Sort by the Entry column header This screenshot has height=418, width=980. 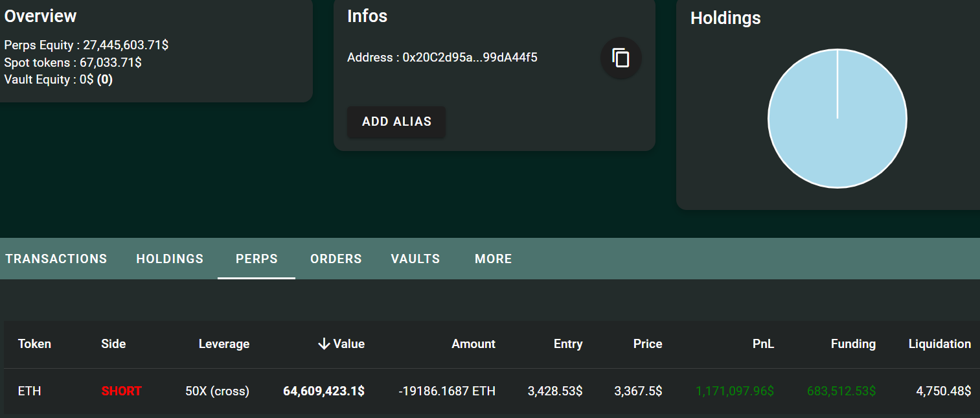(x=567, y=344)
